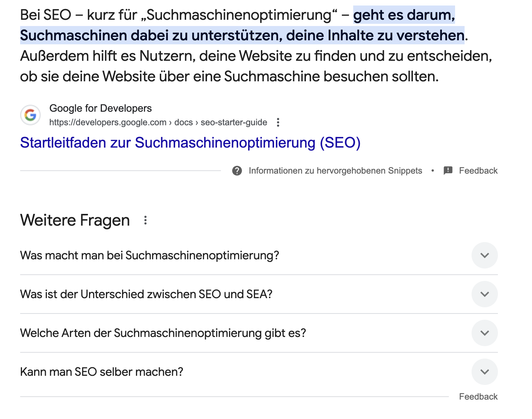The image size is (532, 419).
Task: Open the three-dot menu next to Weitere Fragen
Action: click(x=146, y=220)
